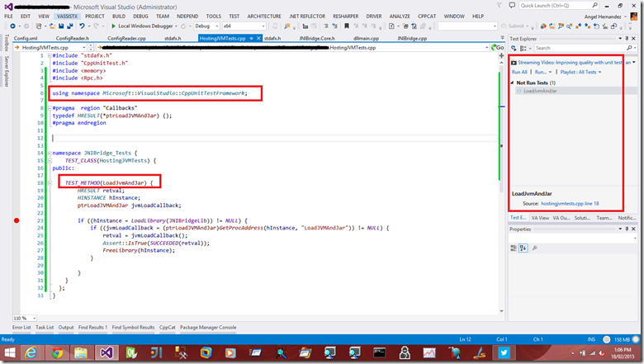This screenshot has height=364, width=644.
Task: Click the Undo toolbar icon
Action: (83, 26)
